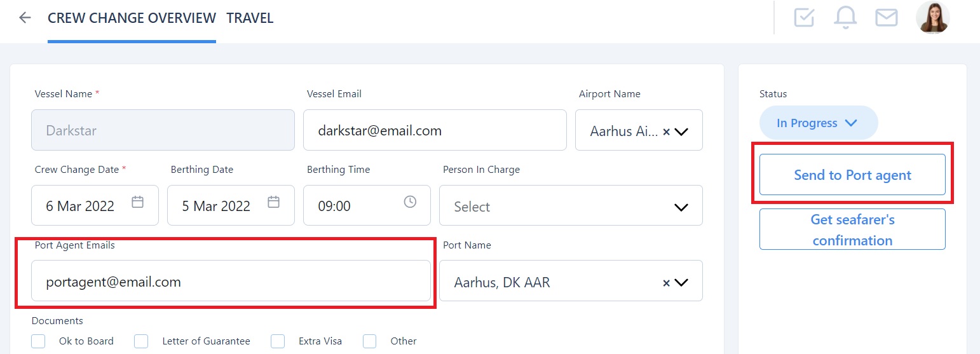This screenshot has width=980, height=354.
Task: Clear the Port Name selection (x)
Action: coord(666,283)
